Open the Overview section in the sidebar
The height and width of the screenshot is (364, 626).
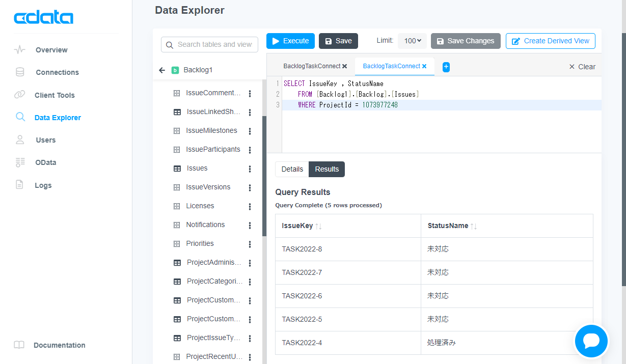click(52, 49)
